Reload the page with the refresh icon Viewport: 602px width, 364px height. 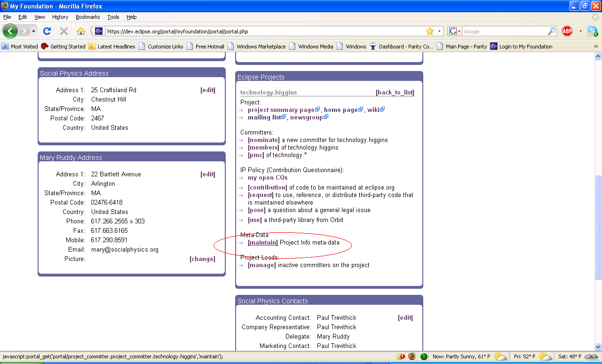pos(47,32)
